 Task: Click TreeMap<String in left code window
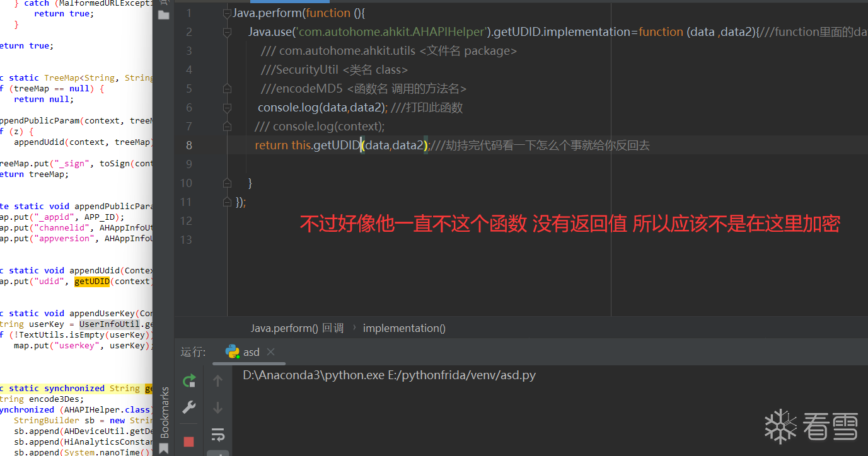(x=82, y=77)
